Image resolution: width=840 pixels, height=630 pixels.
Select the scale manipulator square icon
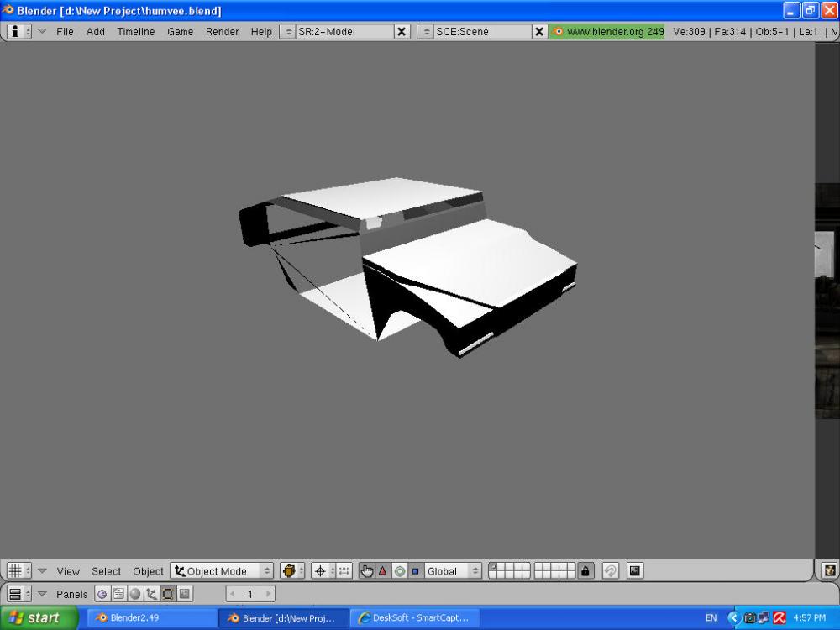pyautogui.click(x=415, y=571)
